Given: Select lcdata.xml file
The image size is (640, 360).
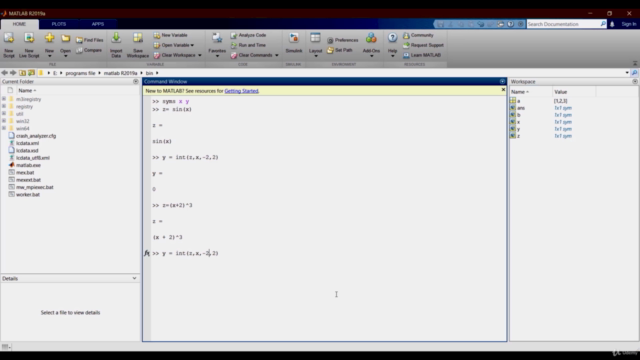Looking at the screenshot, I should click(x=27, y=143).
